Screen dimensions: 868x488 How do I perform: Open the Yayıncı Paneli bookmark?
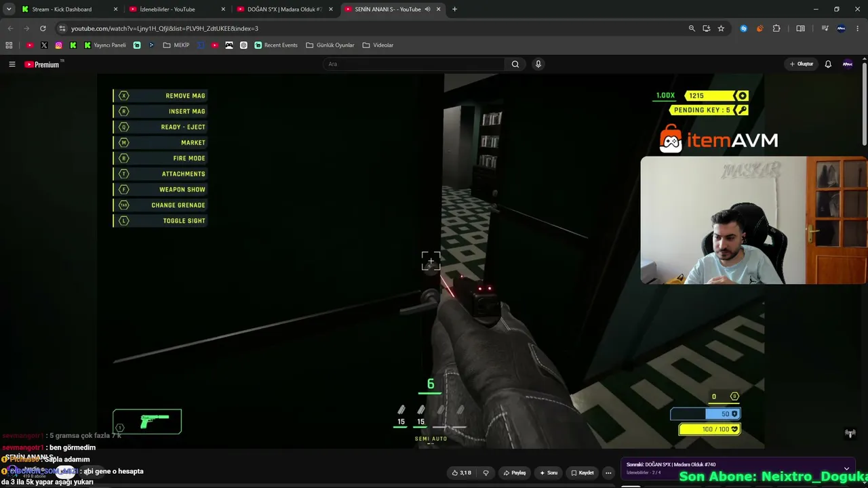coord(105,45)
